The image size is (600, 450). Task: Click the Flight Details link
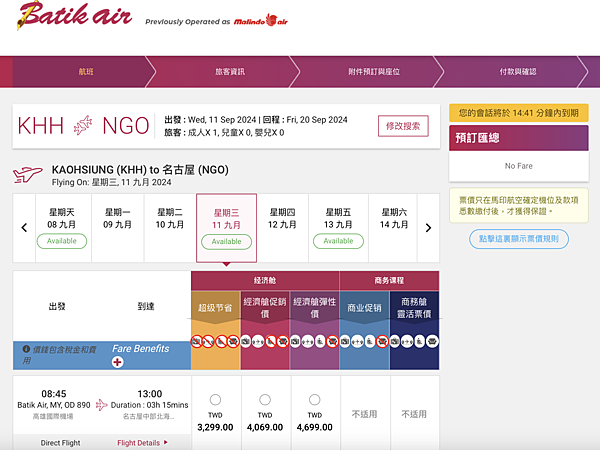tap(139, 443)
